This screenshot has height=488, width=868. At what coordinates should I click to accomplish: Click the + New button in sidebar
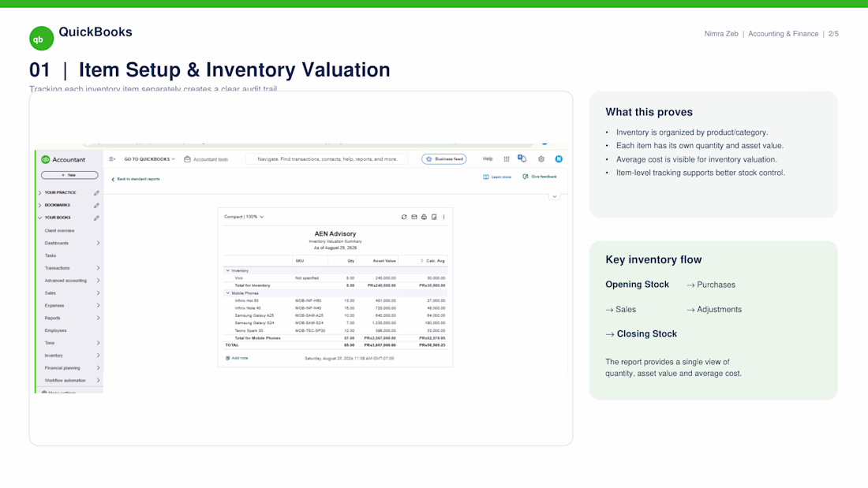coord(69,175)
